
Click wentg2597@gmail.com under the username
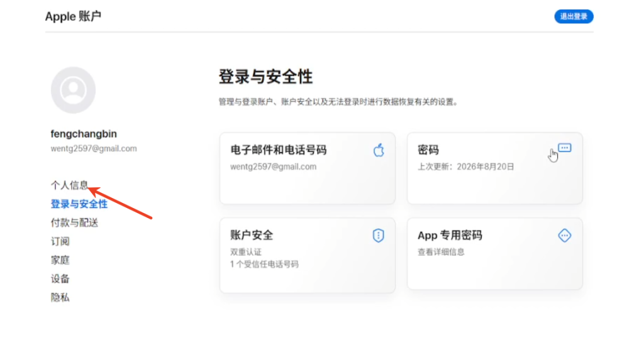pos(94,148)
